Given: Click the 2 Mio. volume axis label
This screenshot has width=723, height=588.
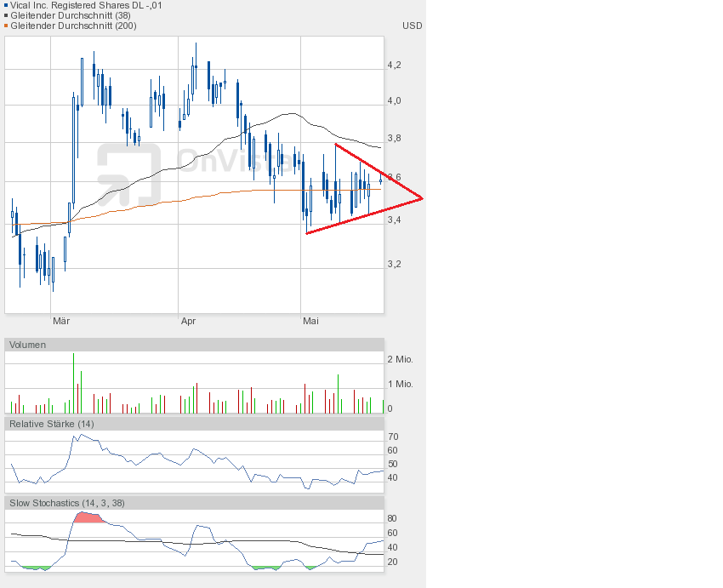Looking at the screenshot, I should coord(400,360).
